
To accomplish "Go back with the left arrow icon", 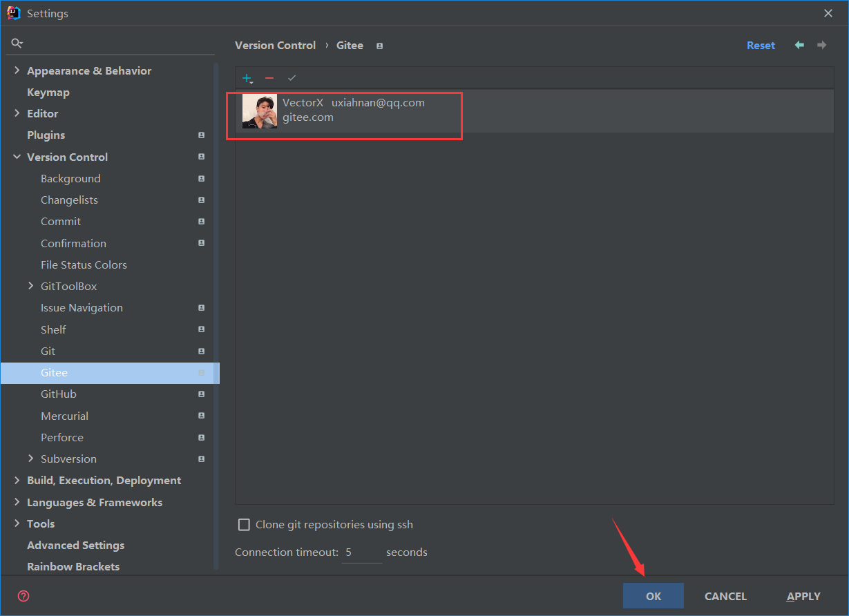I will pos(799,45).
